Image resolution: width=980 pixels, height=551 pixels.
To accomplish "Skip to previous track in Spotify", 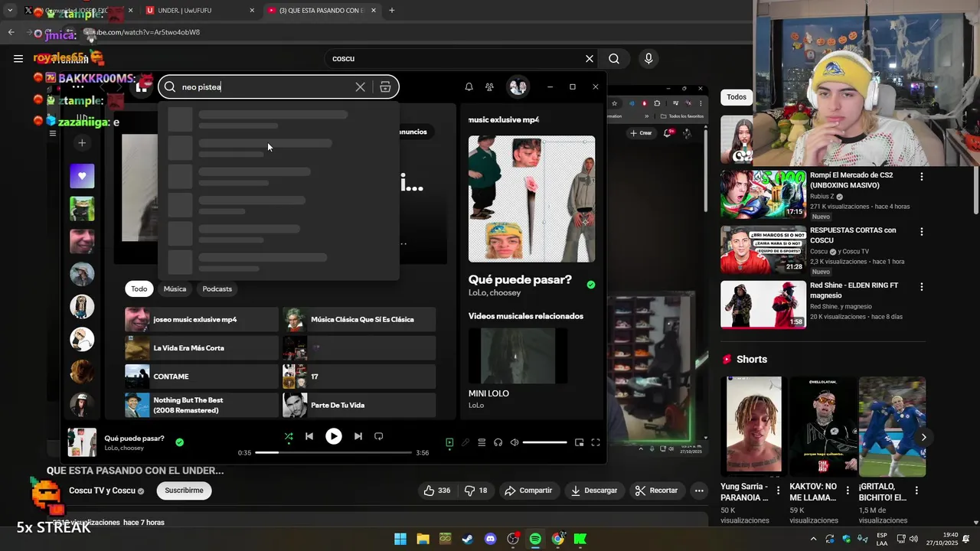I will [x=309, y=436].
